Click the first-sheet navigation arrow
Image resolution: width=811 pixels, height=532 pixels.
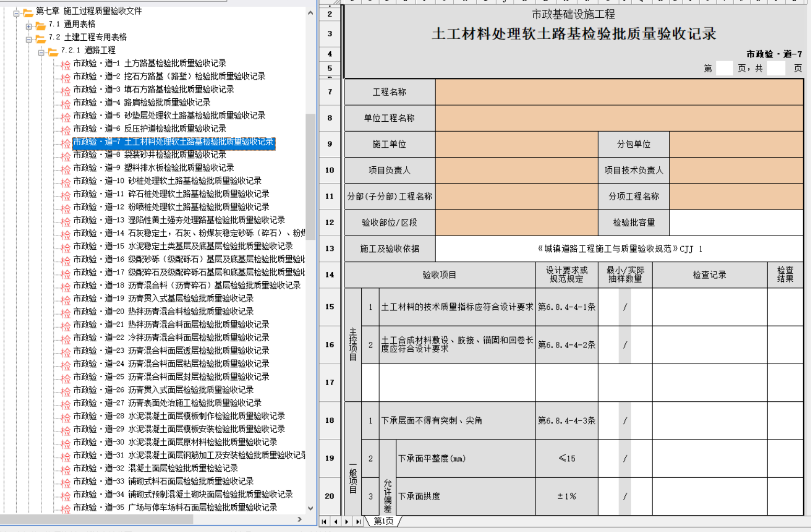tap(324, 522)
